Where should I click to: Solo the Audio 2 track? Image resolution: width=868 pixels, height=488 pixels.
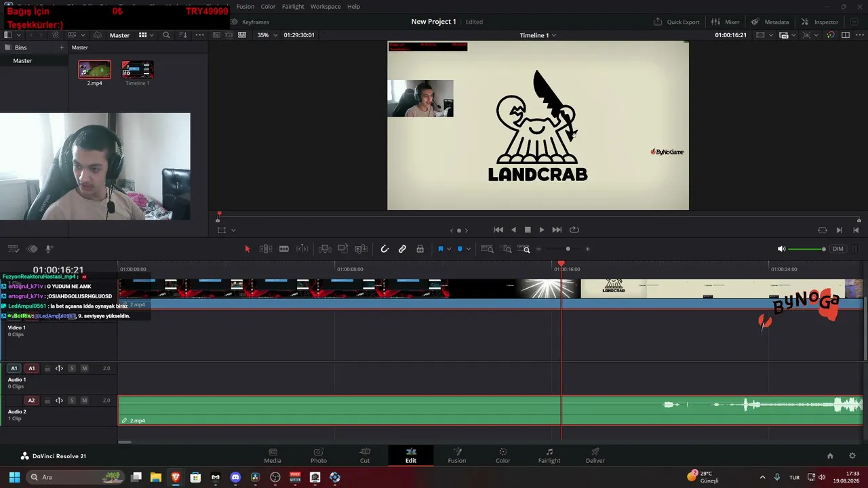pyautogui.click(x=72, y=401)
